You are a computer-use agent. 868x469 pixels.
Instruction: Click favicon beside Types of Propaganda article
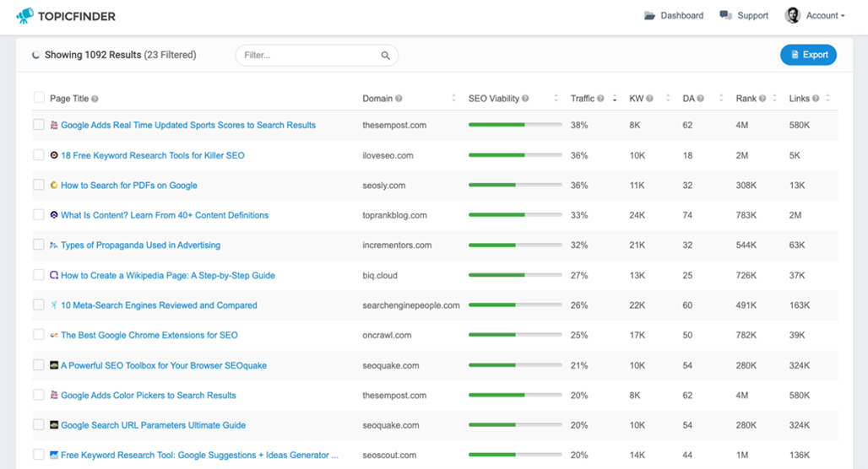click(x=54, y=245)
